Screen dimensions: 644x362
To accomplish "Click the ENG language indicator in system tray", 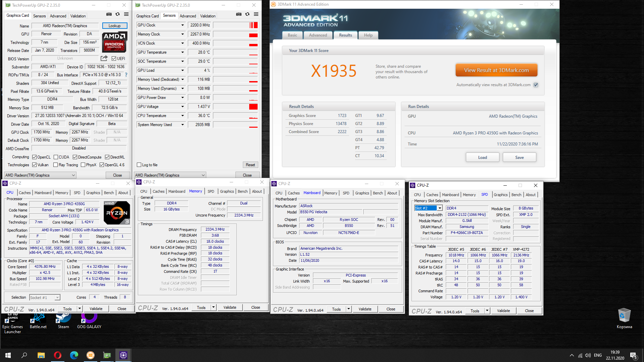I will 598,355.
